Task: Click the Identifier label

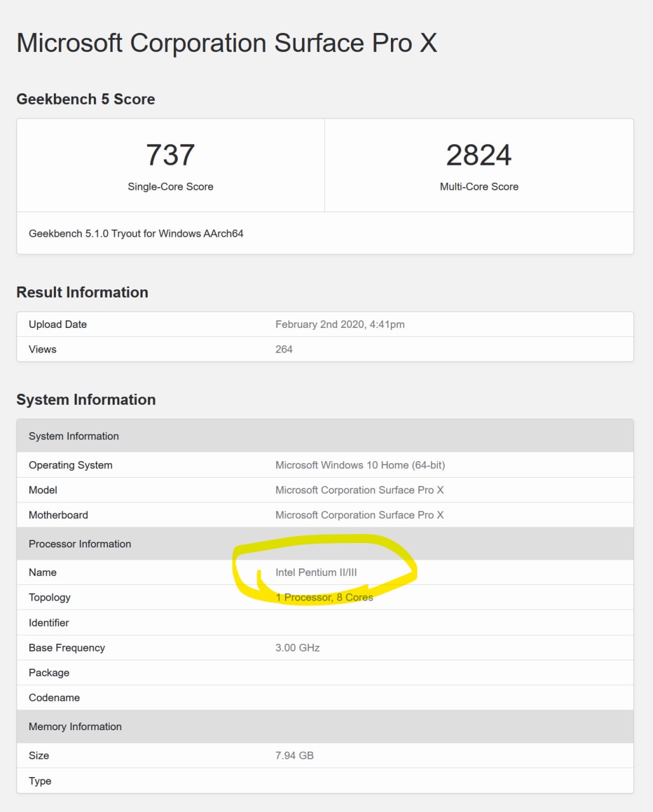Action: (x=49, y=623)
